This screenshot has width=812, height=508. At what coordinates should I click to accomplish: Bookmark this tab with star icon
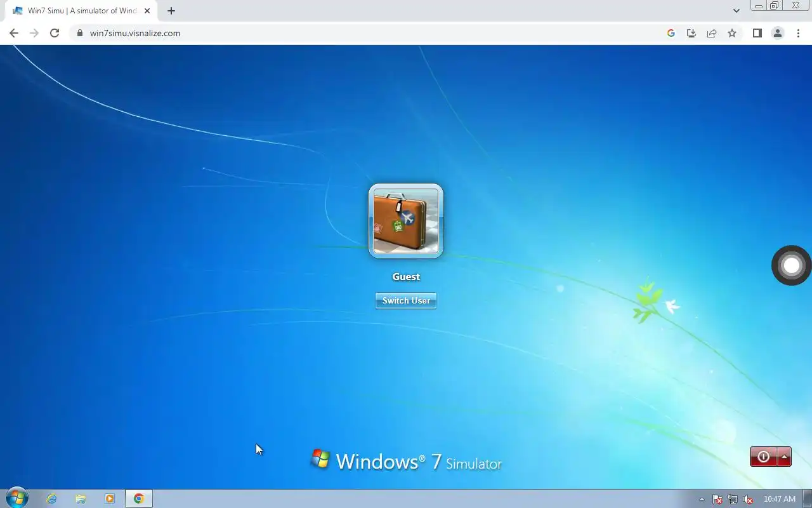click(732, 33)
